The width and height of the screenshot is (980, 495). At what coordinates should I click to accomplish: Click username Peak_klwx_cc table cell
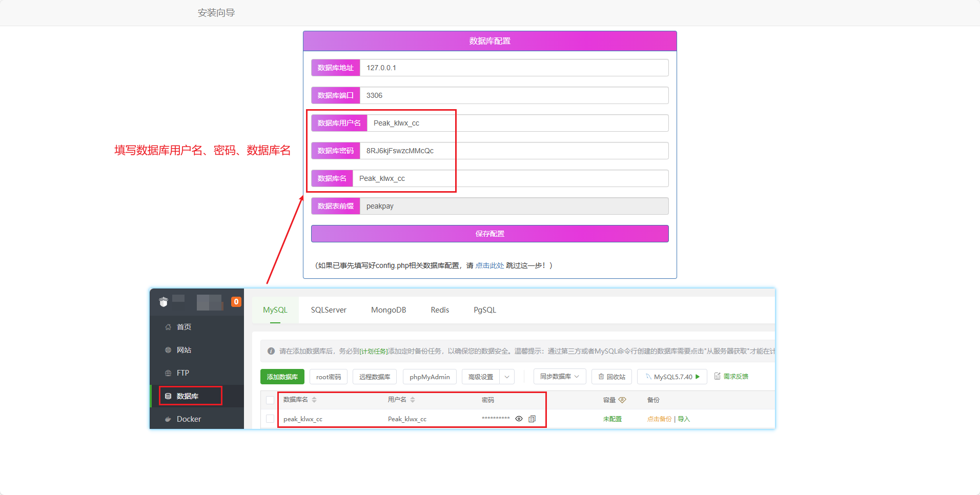click(x=407, y=419)
